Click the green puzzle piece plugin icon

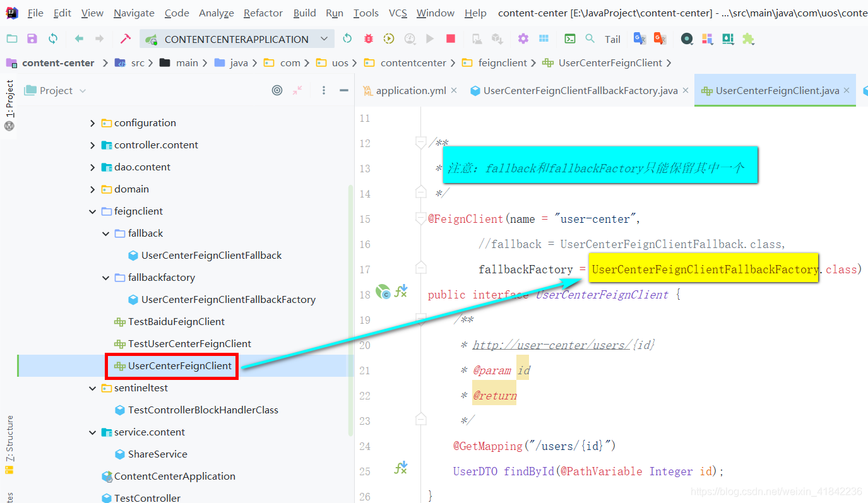pos(748,39)
